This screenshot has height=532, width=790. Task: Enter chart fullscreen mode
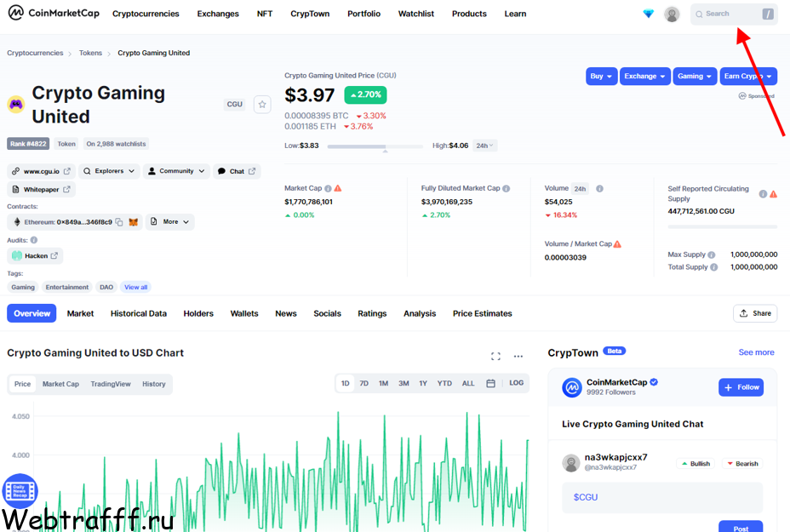pyautogui.click(x=495, y=356)
